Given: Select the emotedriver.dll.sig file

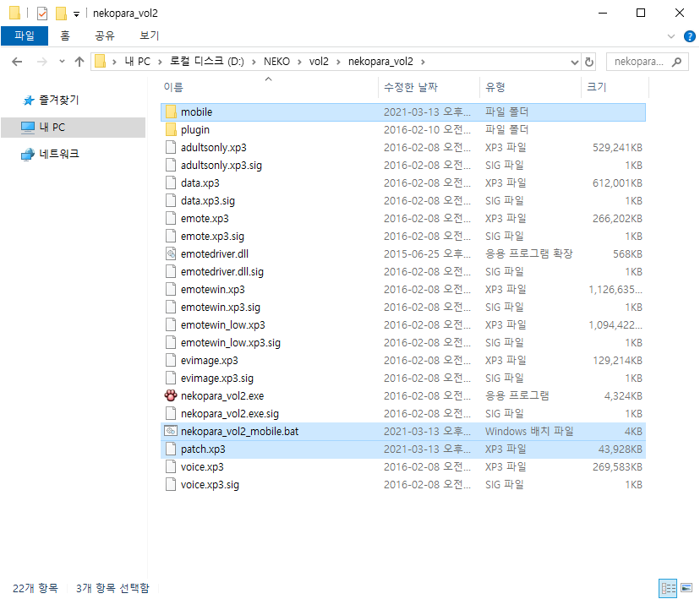Looking at the screenshot, I should (x=403, y=272).
